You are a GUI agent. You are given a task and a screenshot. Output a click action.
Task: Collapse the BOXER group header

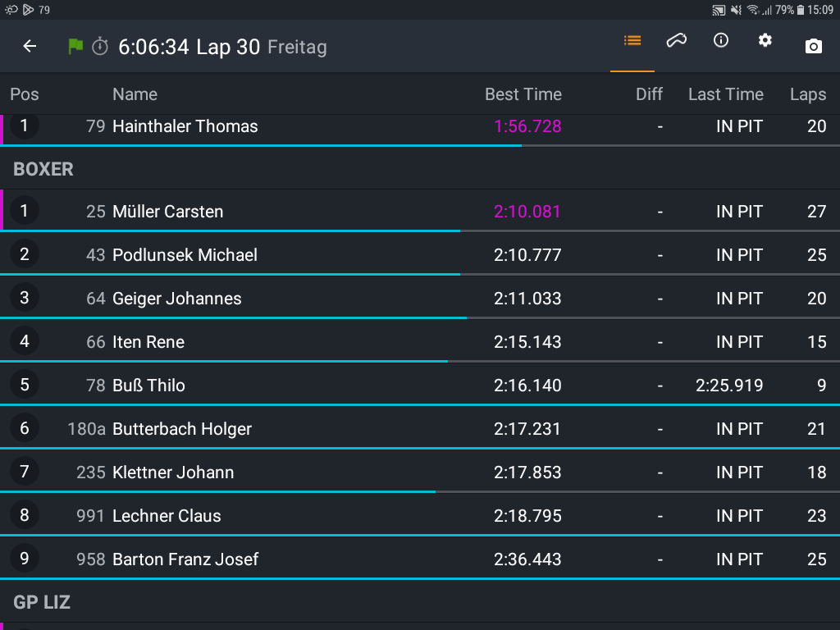point(420,169)
